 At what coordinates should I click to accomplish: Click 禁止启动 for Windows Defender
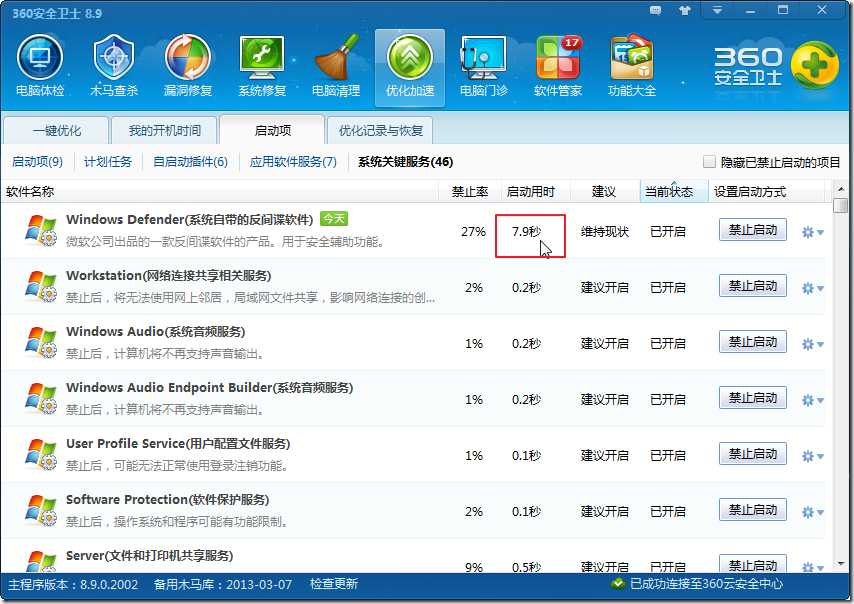point(753,230)
